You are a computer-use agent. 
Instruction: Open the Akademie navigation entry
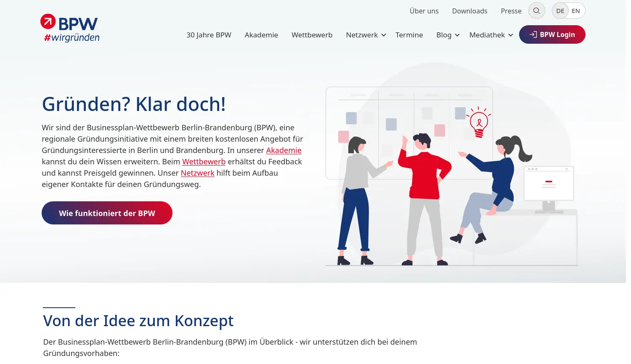tap(261, 35)
